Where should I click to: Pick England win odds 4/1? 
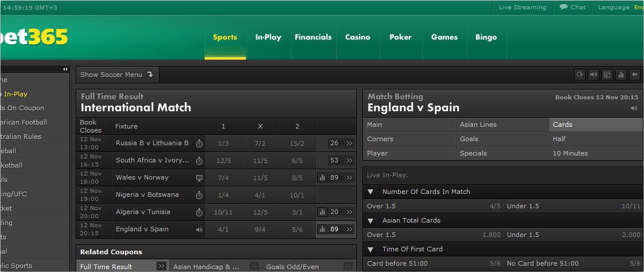coord(224,230)
